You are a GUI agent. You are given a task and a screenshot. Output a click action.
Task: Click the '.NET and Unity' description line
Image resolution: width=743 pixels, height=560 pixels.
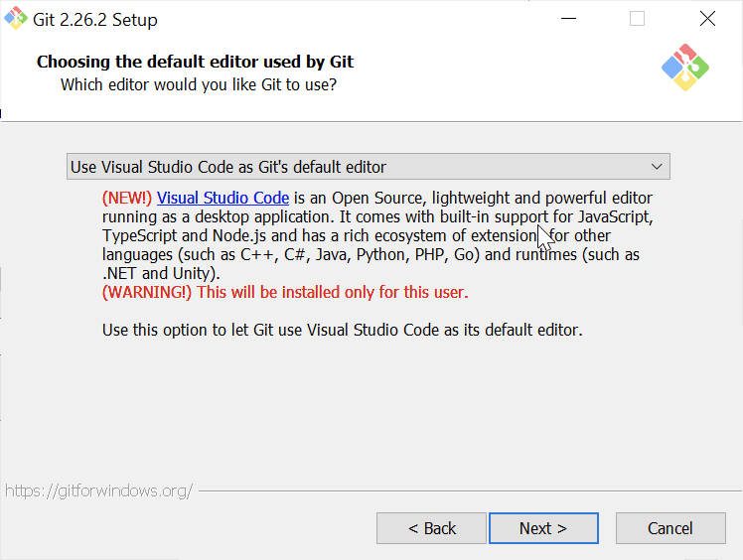161,273
